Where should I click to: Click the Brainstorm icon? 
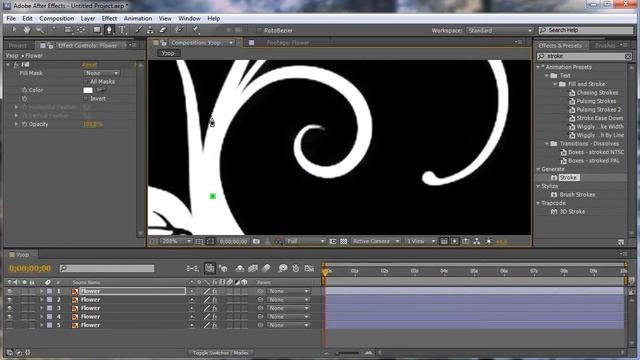coord(282,268)
